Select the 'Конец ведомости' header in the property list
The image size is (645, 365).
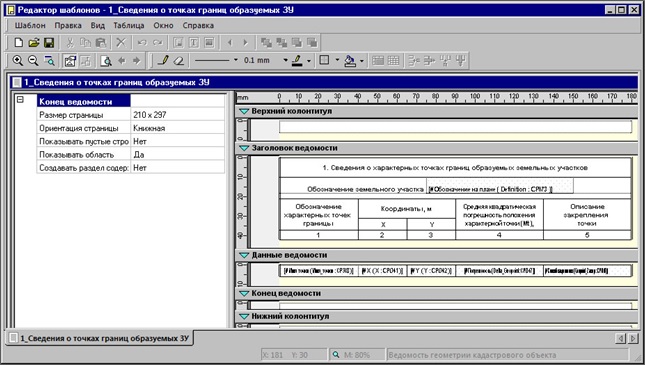[84, 101]
